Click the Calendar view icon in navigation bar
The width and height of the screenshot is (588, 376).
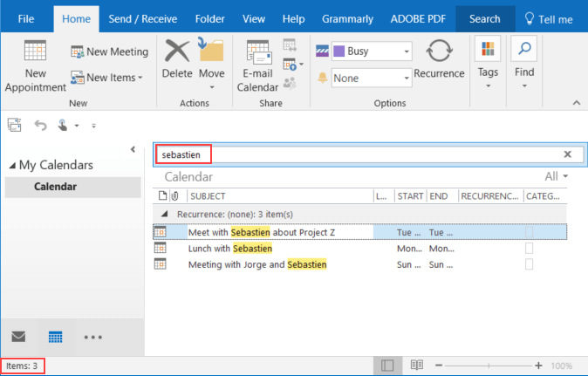coord(55,336)
